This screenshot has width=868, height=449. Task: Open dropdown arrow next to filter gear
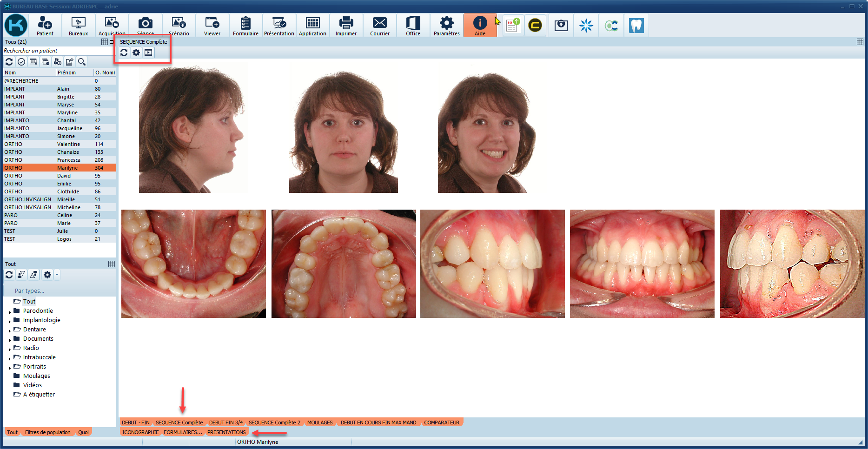(x=57, y=275)
